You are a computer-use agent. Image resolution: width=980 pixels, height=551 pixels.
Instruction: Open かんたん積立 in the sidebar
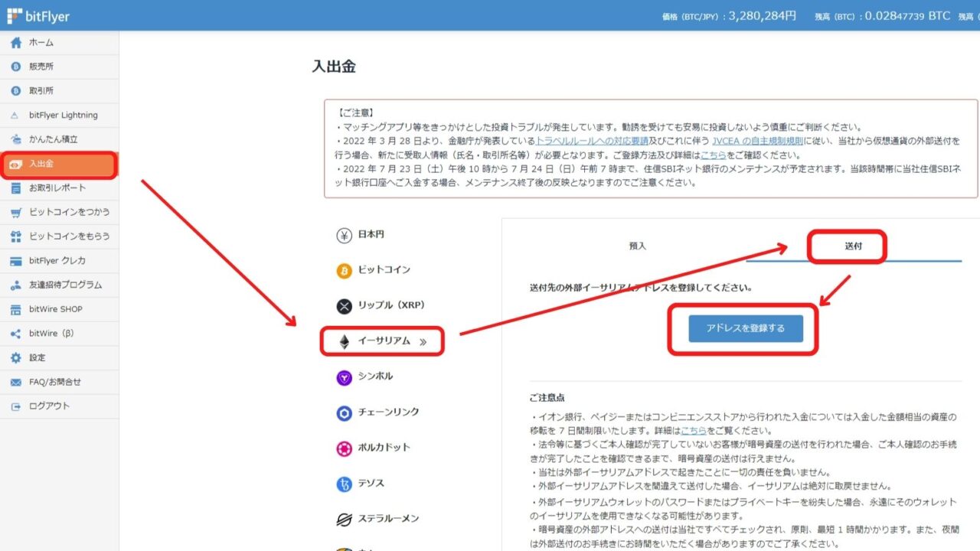coord(60,139)
